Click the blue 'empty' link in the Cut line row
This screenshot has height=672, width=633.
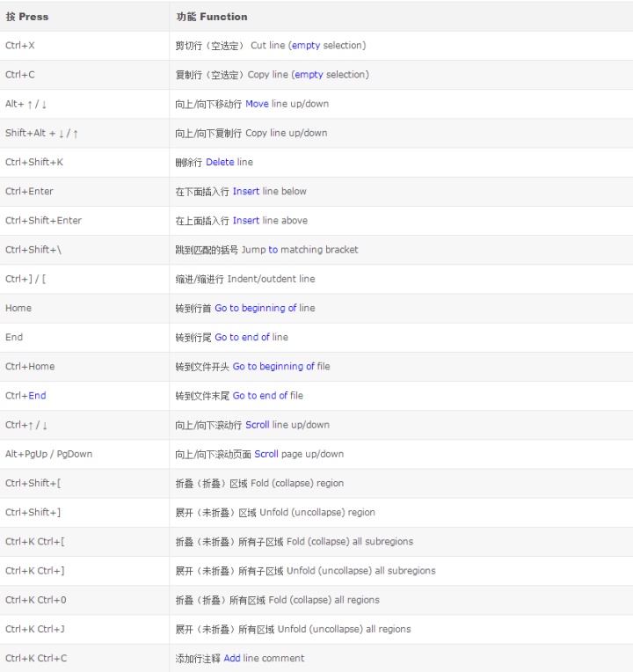pos(306,46)
